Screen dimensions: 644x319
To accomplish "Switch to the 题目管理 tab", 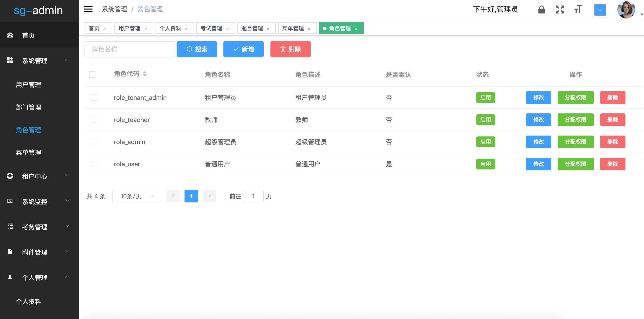I will (x=252, y=28).
